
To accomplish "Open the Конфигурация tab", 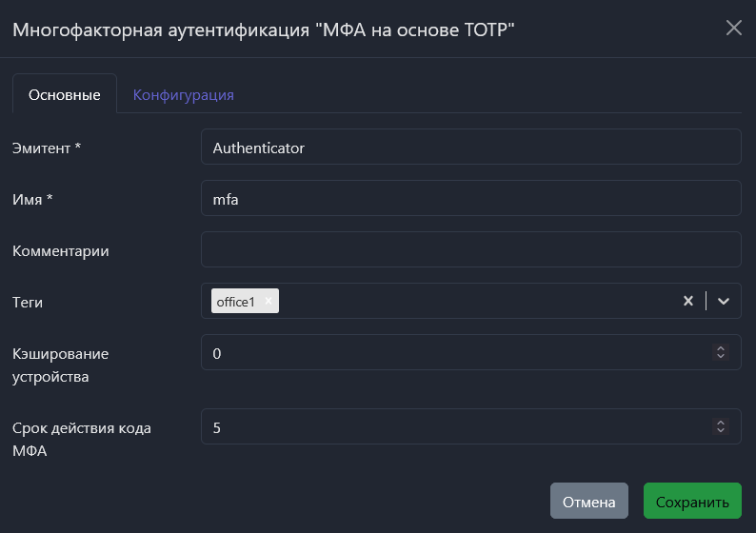I will 183,95.
